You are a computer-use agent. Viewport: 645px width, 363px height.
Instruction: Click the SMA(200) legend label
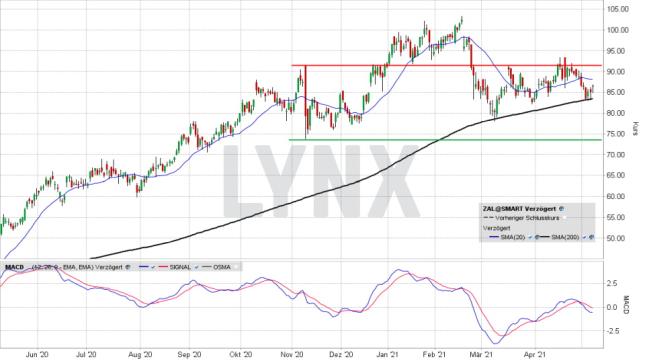click(x=565, y=237)
